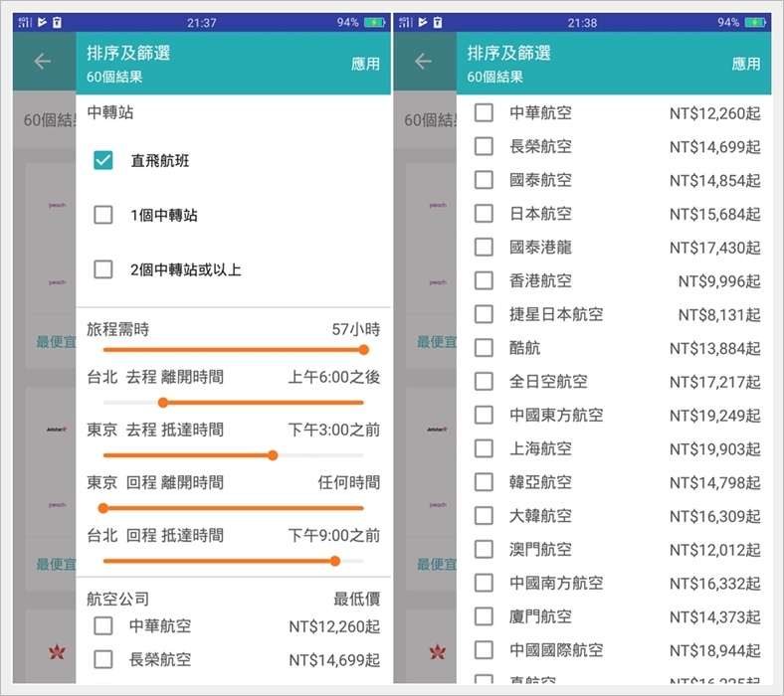Check the 1個中轉站 checkbox
Viewport: 784px width, 696px height.
coord(103,215)
